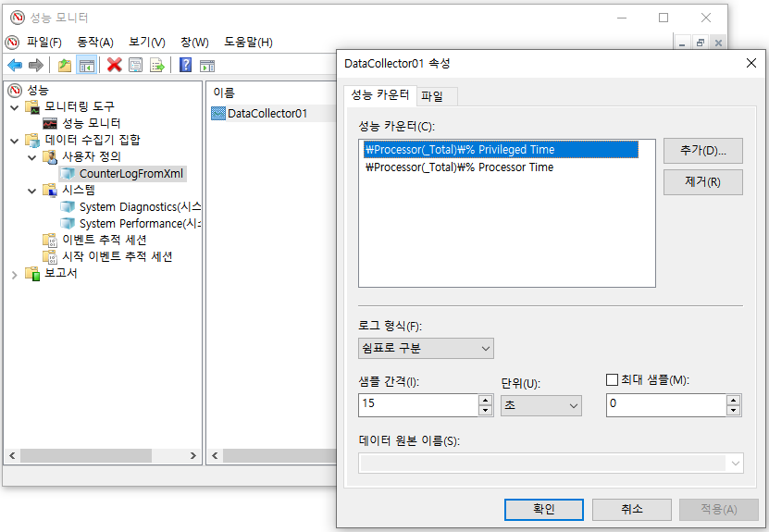Click the Forward arrow toolbar icon
This screenshot has width=769, height=532.
(x=36, y=65)
